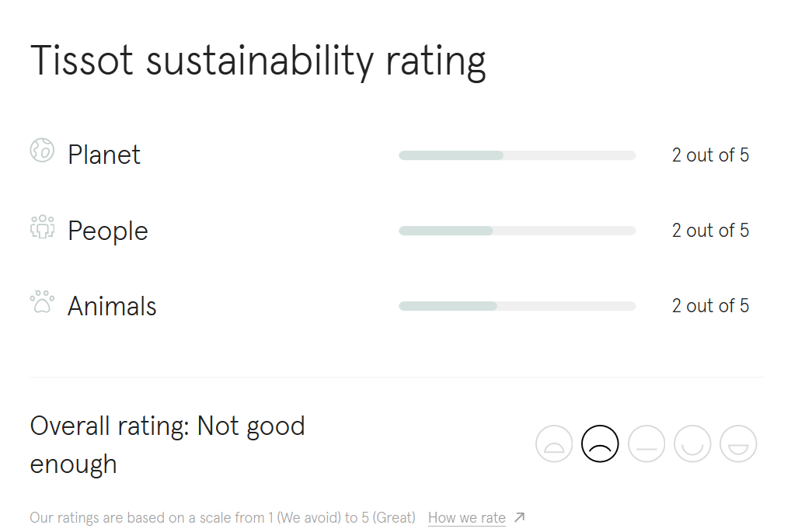The image size is (798, 532).
Task: Choose the smiling face rating icon
Action: (x=692, y=444)
